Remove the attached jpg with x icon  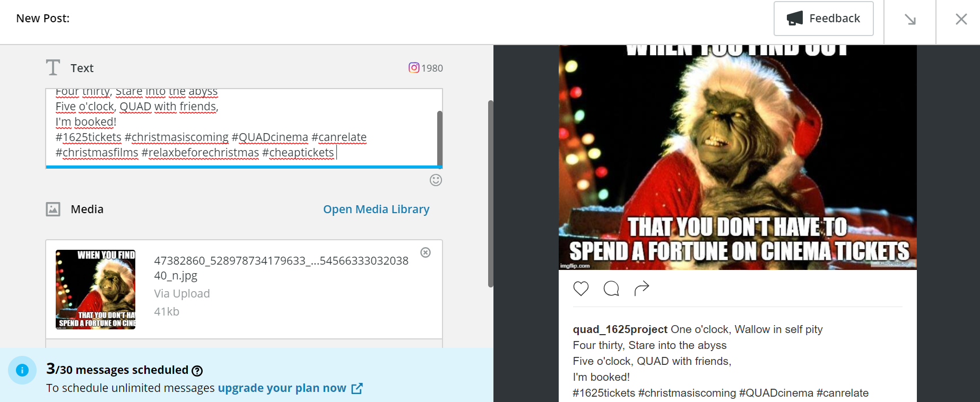coord(426,252)
